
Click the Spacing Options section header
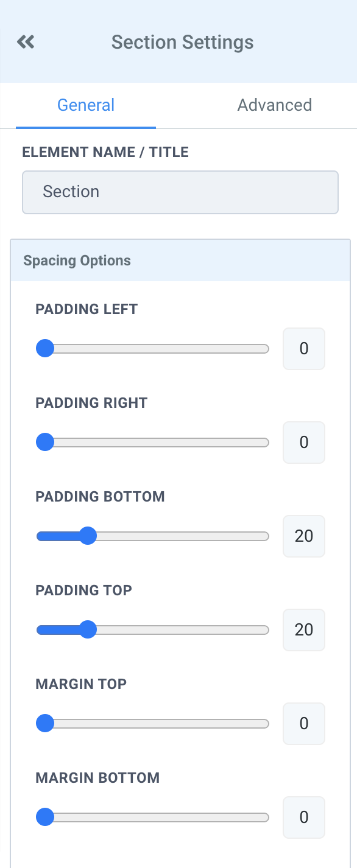click(77, 261)
